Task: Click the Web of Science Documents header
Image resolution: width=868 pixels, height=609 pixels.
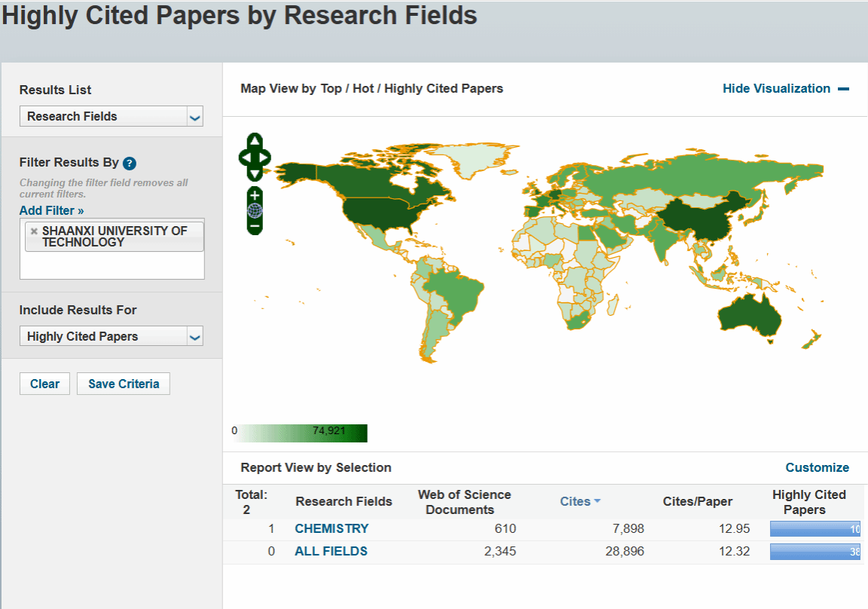Action: (464, 502)
